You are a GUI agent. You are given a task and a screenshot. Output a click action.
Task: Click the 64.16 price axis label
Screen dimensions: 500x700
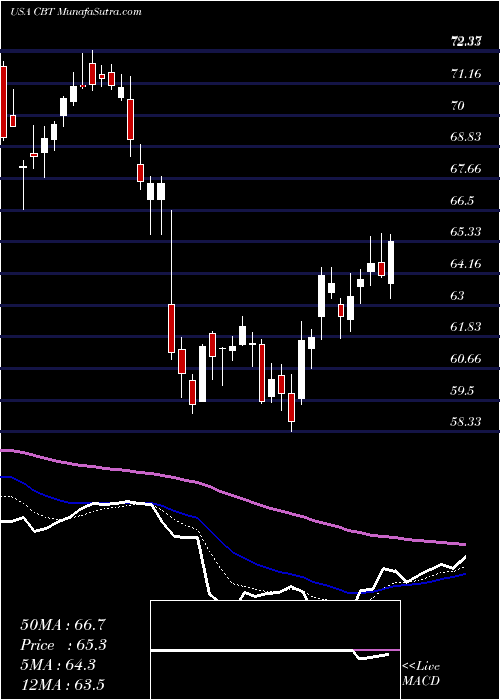click(x=466, y=264)
